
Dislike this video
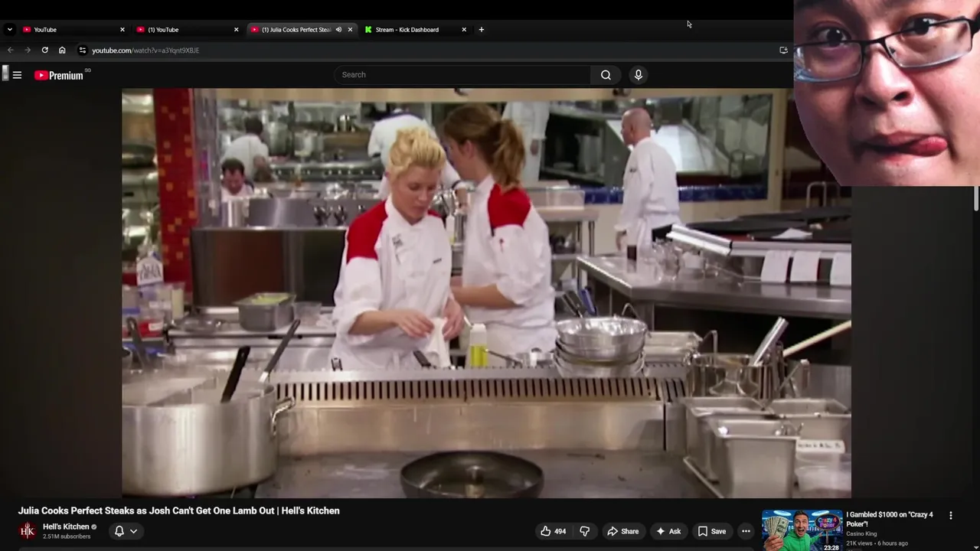(585, 531)
